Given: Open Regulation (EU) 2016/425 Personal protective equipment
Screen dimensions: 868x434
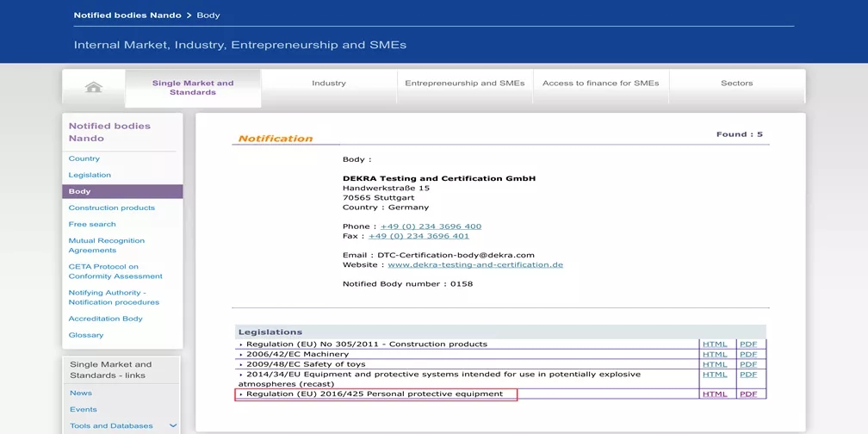Looking at the screenshot, I should click(375, 394).
